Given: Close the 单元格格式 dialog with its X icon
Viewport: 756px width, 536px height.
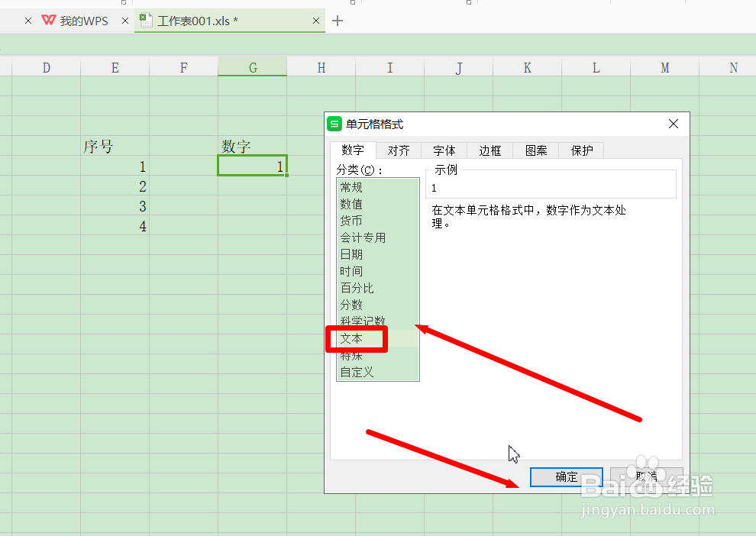Looking at the screenshot, I should click(x=673, y=124).
